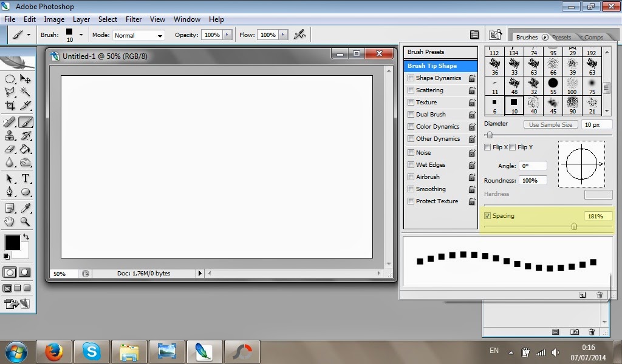Open the Layer menu
This screenshot has width=622, height=364.
pyautogui.click(x=81, y=19)
